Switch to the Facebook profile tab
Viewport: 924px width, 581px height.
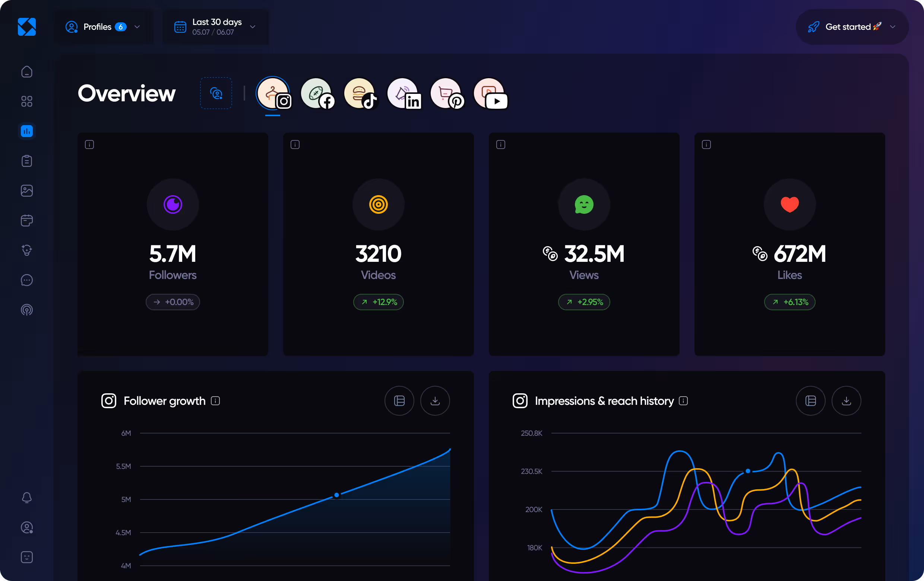(317, 93)
